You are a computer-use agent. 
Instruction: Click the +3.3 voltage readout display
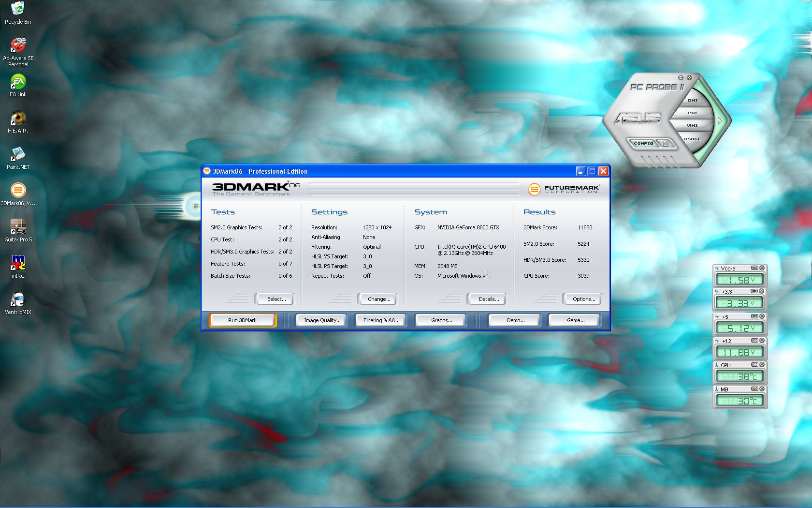tap(739, 303)
